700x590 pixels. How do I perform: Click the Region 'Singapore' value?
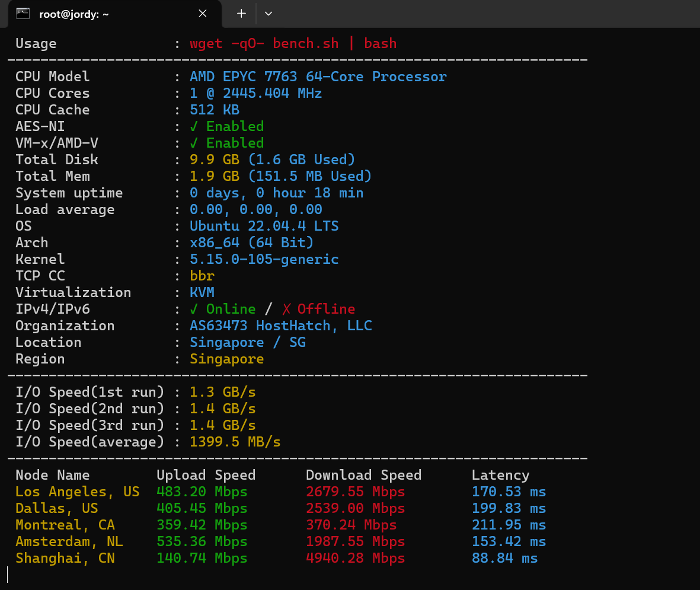(227, 359)
